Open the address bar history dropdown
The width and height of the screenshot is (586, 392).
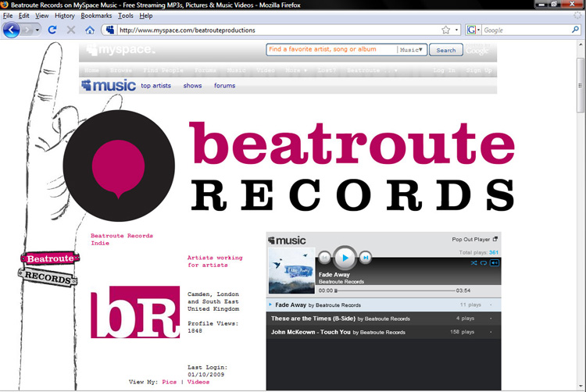[x=457, y=30]
